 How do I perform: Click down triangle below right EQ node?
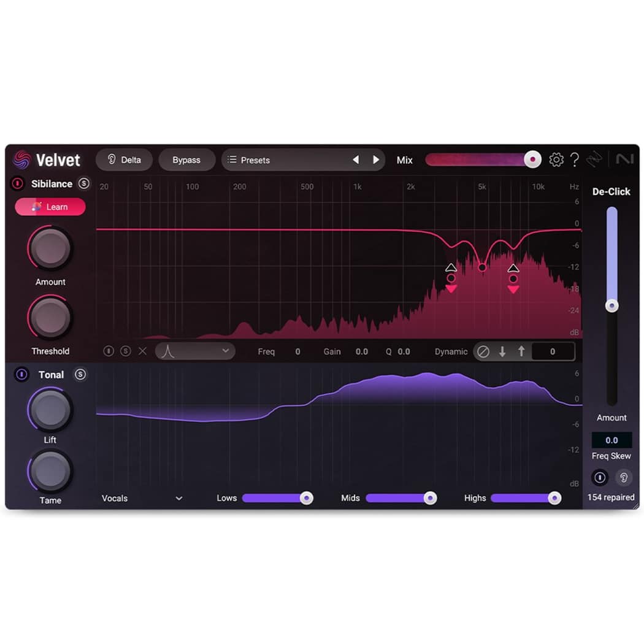[x=513, y=289]
